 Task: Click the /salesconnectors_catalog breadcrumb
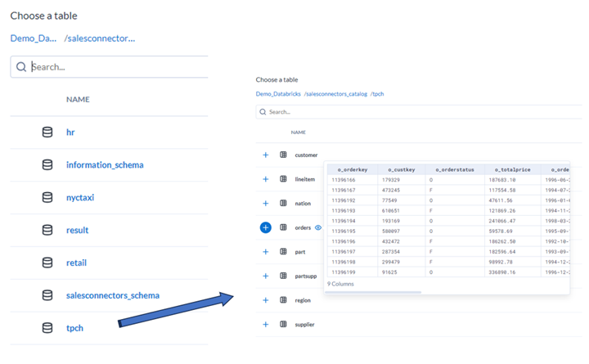[x=335, y=94]
